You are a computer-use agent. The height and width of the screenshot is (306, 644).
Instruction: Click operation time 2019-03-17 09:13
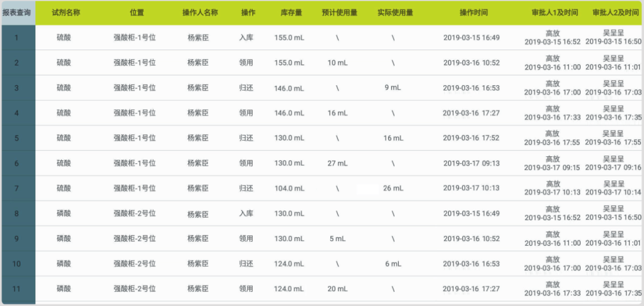(x=472, y=163)
